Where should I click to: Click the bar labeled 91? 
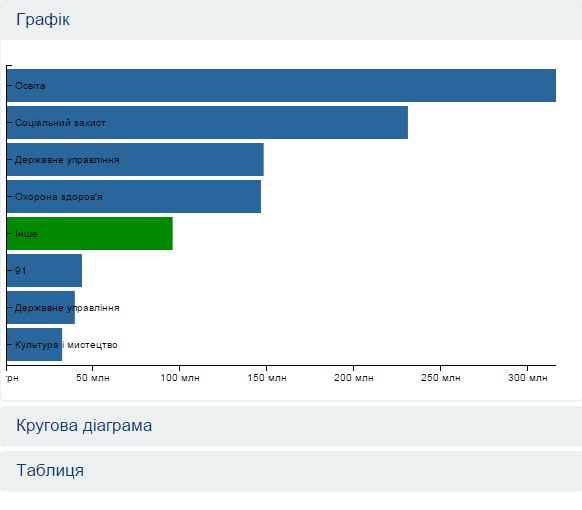44,271
